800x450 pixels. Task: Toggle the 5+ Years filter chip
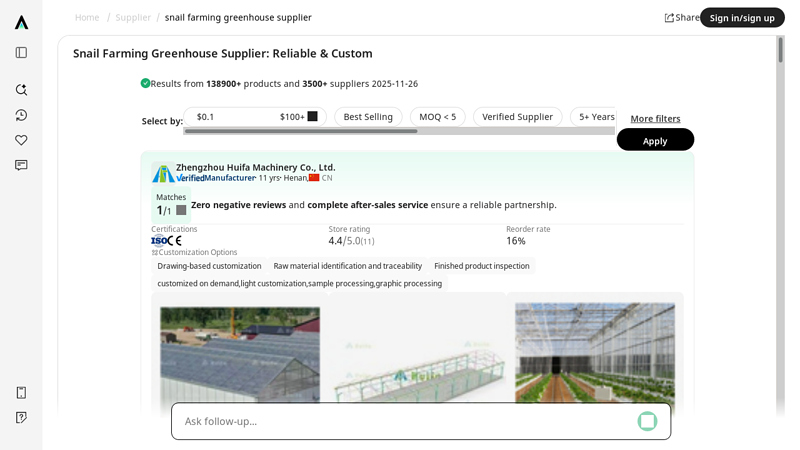tap(594, 117)
